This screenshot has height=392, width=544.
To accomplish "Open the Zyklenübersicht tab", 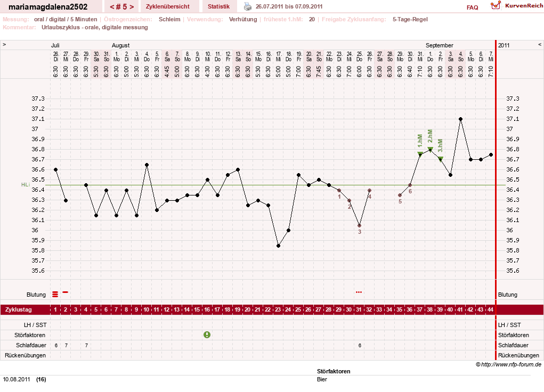I will [x=168, y=6].
